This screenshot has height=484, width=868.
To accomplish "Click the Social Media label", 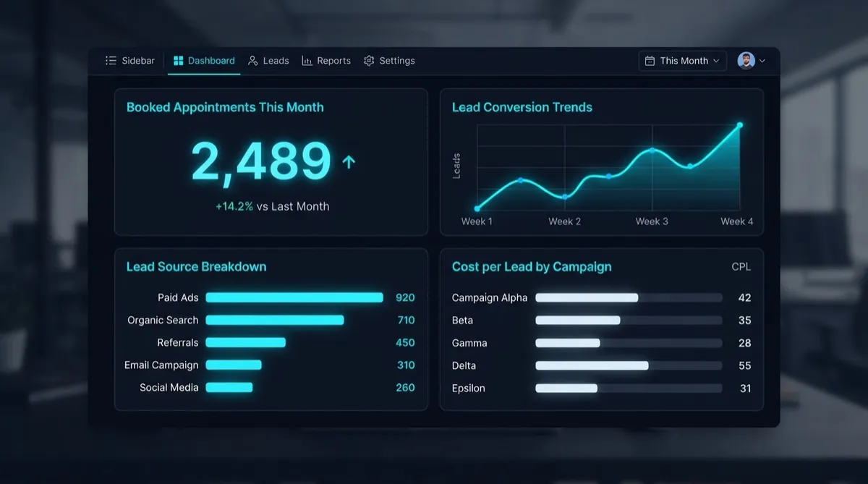I will pyautogui.click(x=169, y=387).
